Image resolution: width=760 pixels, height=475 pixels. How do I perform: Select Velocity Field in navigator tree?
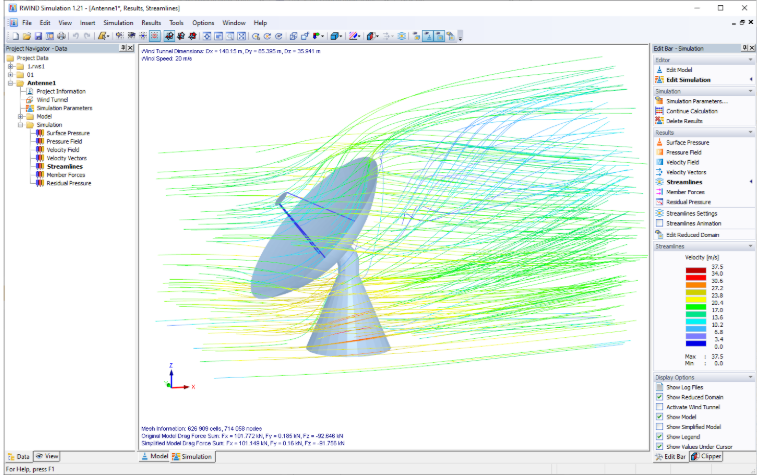coord(63,150)
